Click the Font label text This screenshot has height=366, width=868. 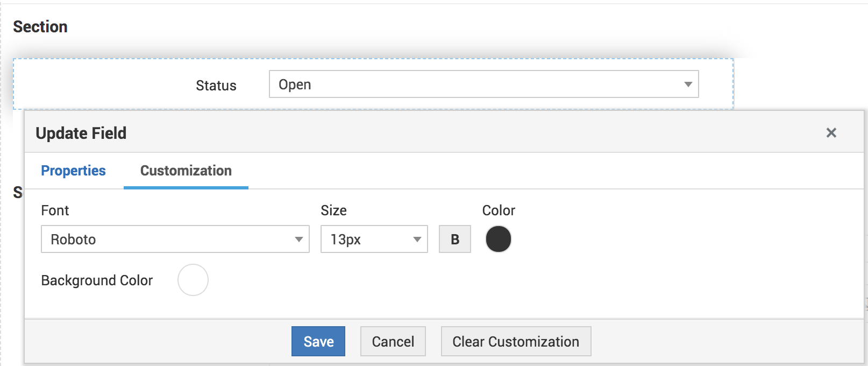click(x=55, y=210)
